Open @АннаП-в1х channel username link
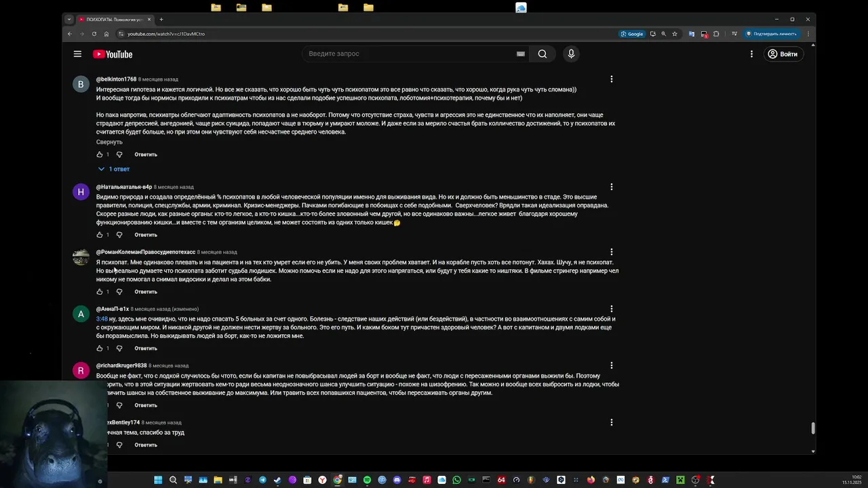 point(113,309)
